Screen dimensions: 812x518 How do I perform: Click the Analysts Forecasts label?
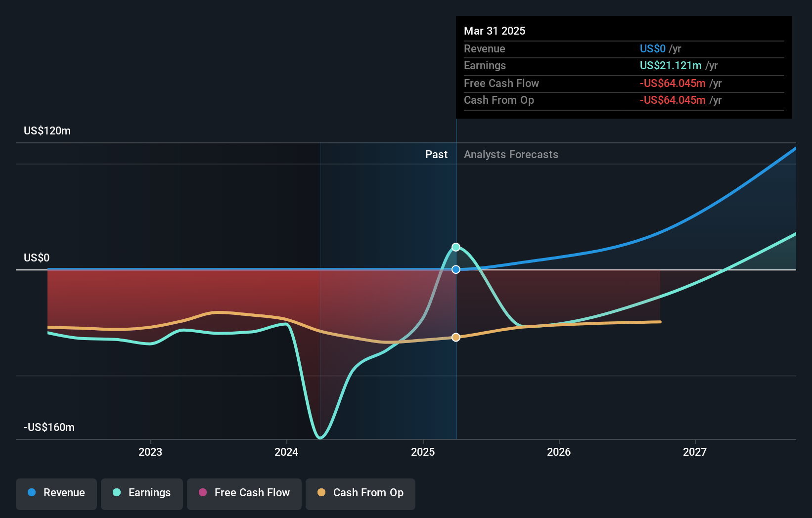pyautogui.click(x=511, y=155)
